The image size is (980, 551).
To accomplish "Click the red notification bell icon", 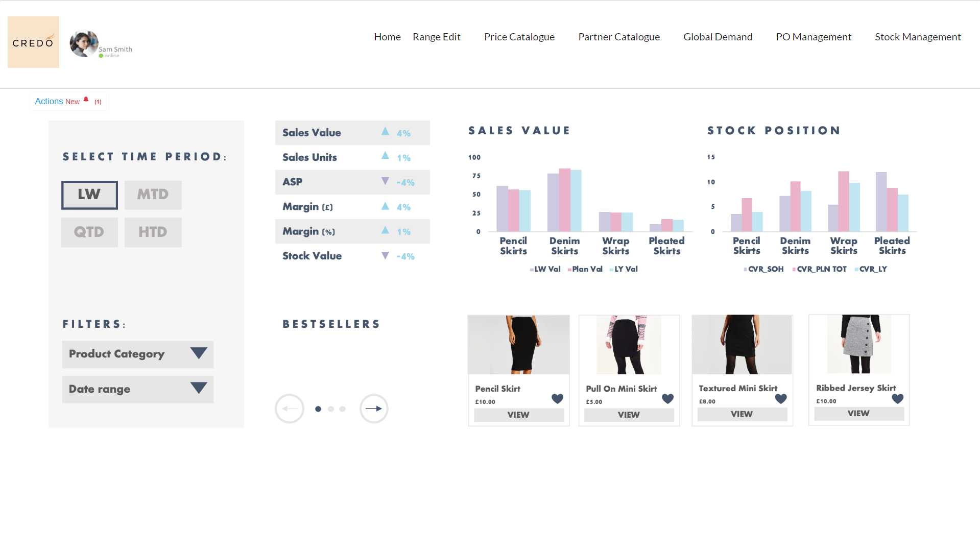I will (86, 100).
